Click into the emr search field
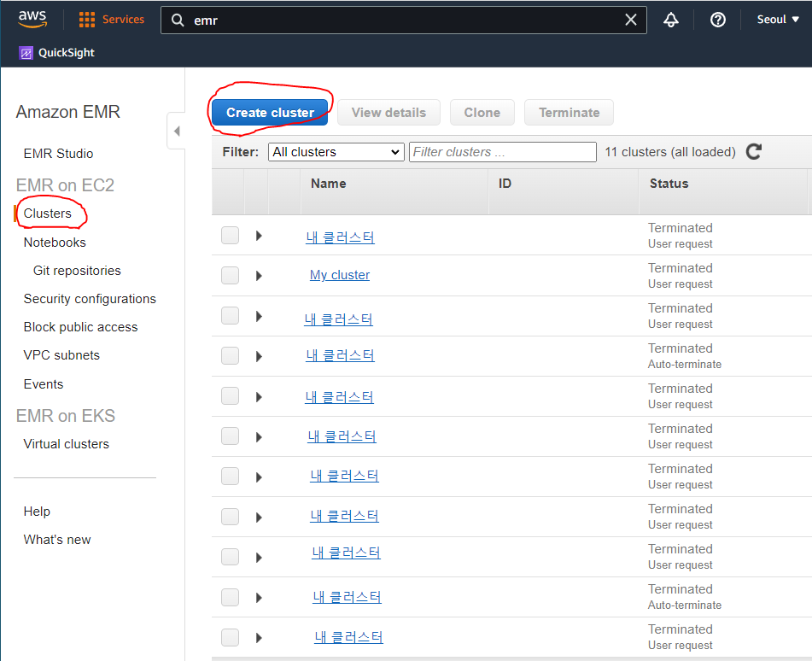Screen dimensions: 812x661 click(404, 20)
